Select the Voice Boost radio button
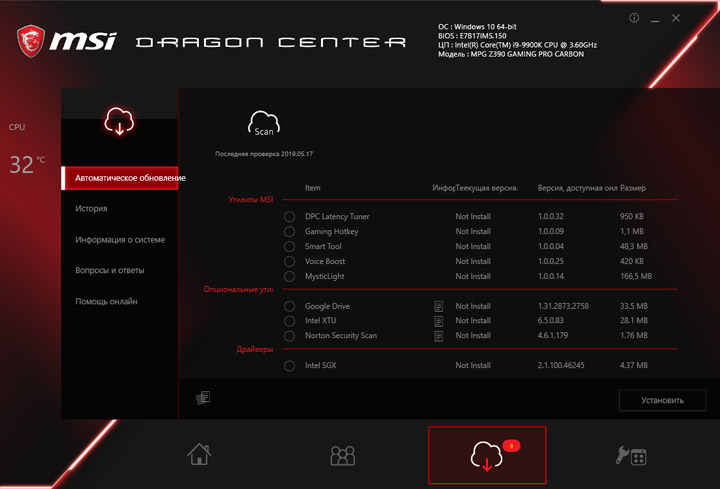 [289, 261]
